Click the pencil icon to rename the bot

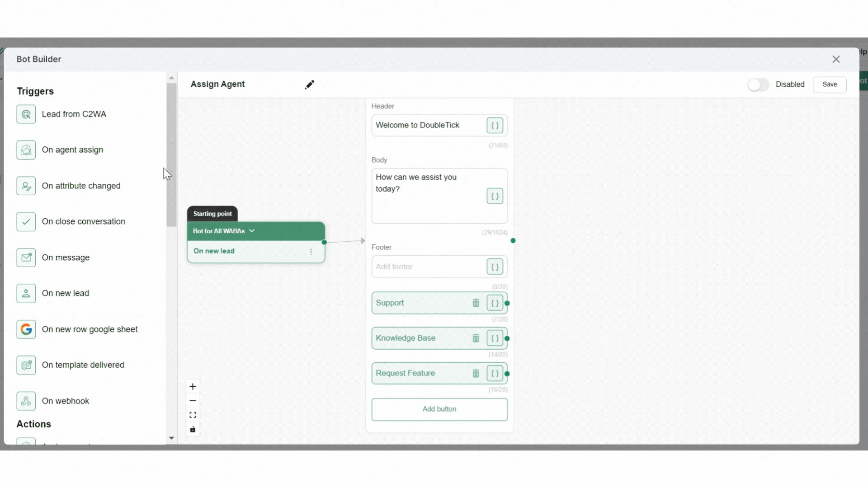pos(310,84)
